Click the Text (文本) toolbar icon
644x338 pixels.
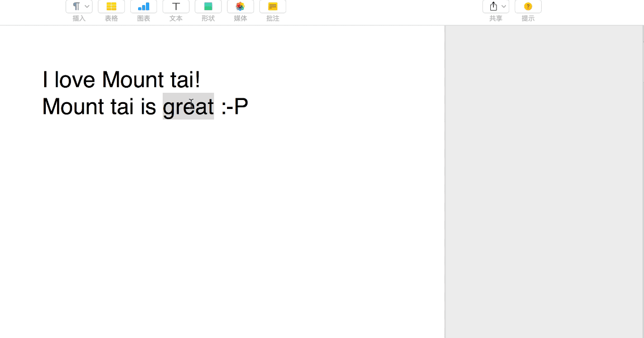[x=176, y=7]
